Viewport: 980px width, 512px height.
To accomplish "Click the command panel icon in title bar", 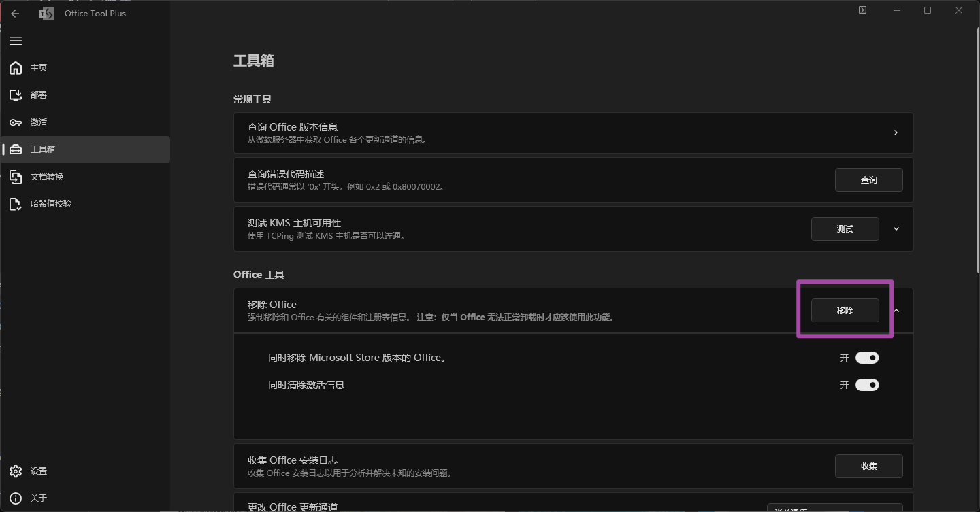I will click(862, 10).
